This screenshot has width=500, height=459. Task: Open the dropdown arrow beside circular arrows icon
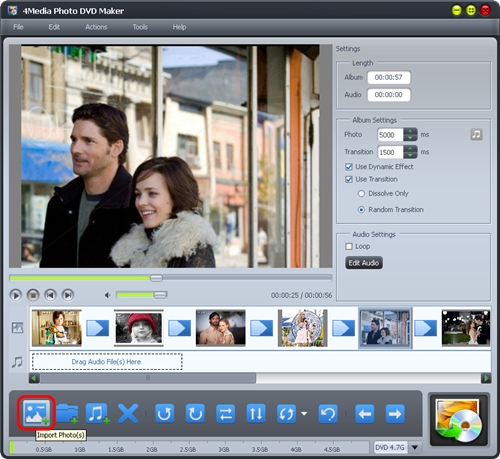tap(304, 414)
